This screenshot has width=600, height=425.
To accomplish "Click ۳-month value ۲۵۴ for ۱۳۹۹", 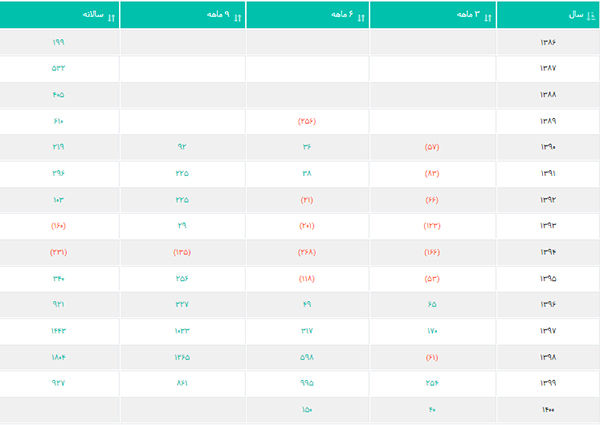I will 432,382.
